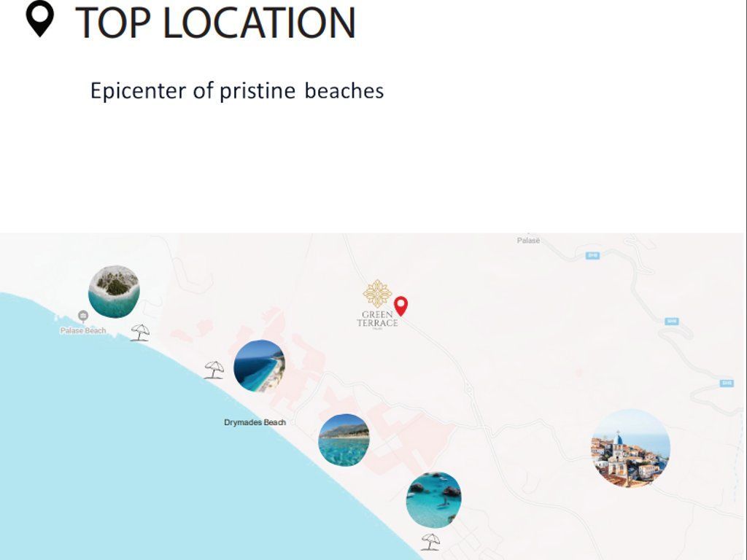
Task: Select the turquoise water and mountain photo
Action: coord(344,440)
